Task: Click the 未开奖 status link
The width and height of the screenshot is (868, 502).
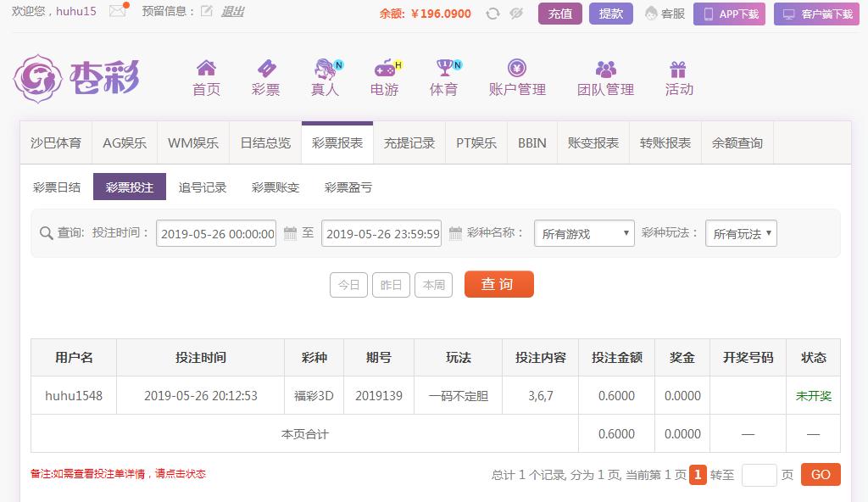Action: click(x=813, y=396)
